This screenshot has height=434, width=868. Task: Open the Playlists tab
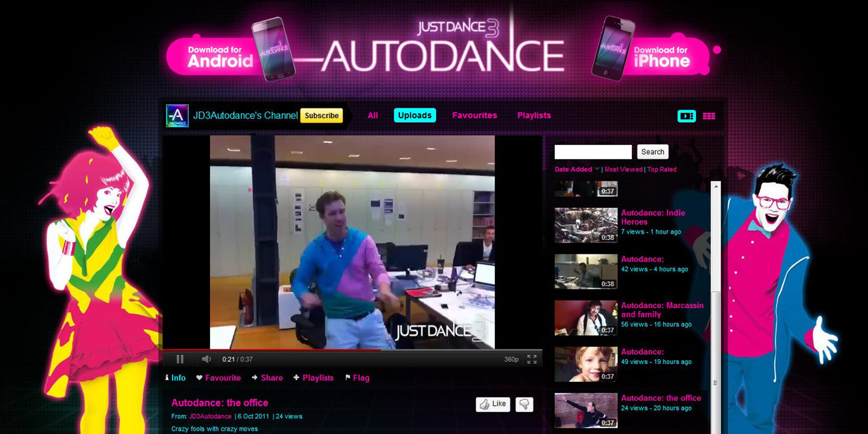coord(534,115)
